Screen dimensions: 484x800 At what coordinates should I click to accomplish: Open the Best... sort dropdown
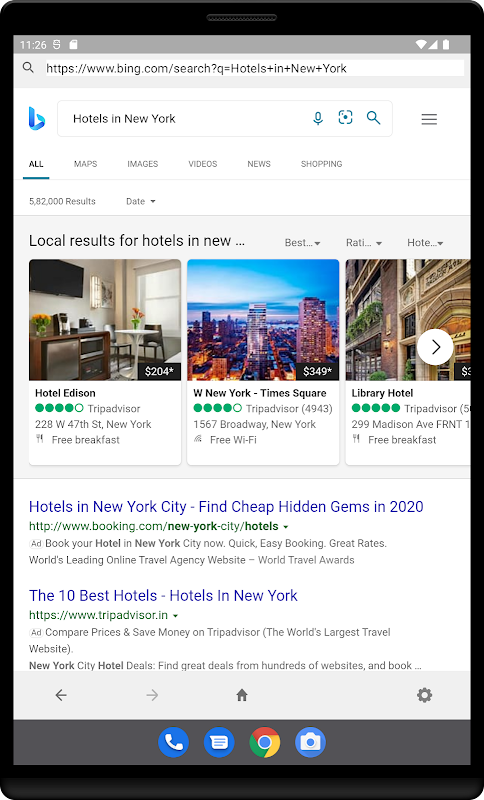(302, 243)
